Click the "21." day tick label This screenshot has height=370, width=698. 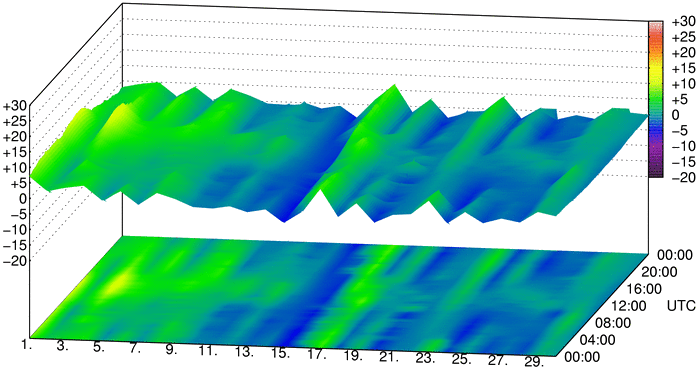coord(390,358)
